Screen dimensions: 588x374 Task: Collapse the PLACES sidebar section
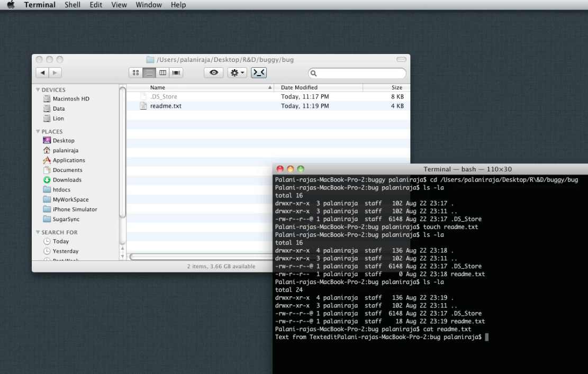tap(38, 131)
